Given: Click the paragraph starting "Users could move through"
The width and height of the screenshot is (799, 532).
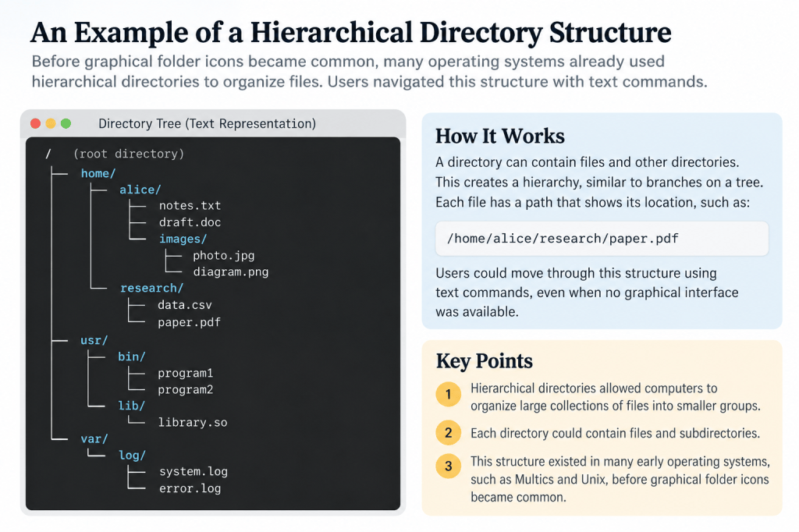Looking at the screenshot, I should point(587,292).
